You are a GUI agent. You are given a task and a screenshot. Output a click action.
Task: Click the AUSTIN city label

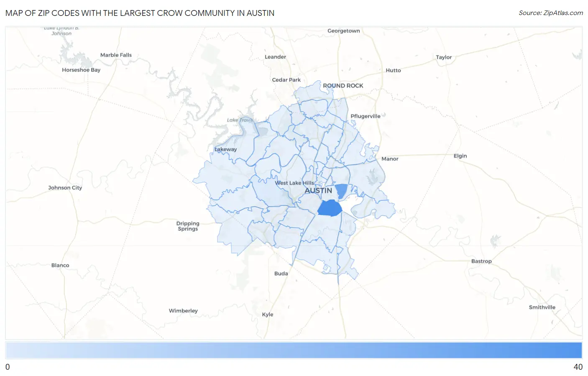[x=318, y=191]
